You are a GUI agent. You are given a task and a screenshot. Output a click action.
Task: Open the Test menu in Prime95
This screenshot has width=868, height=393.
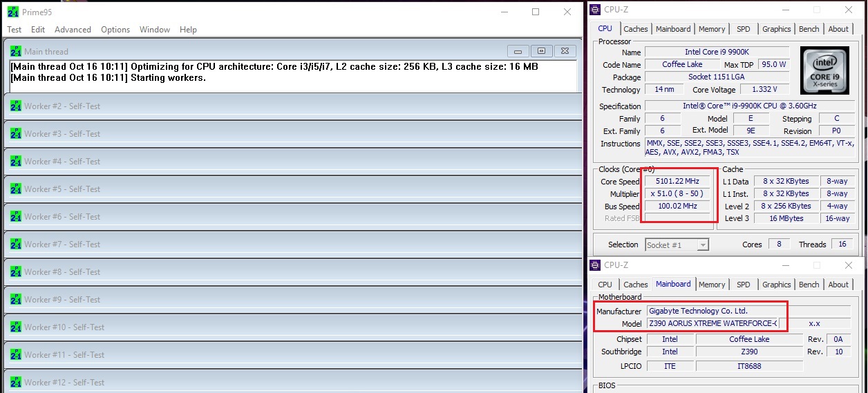14,30
